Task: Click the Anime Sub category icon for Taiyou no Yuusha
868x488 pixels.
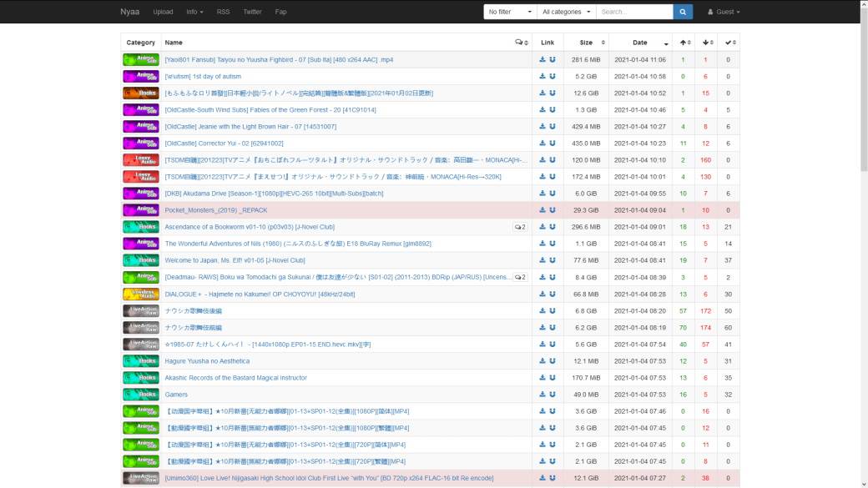Action: point(139,59)
